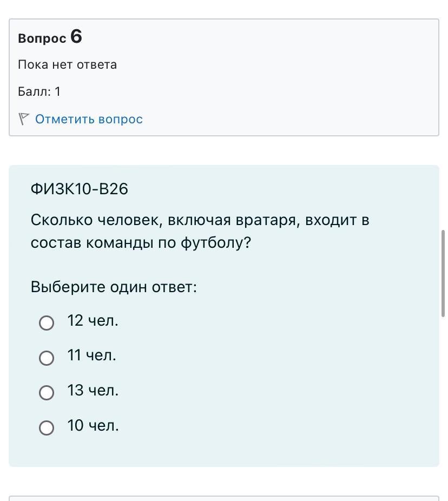Click the large number 6 in the header
Screen dimensions: 448x501
pos(76,36)
